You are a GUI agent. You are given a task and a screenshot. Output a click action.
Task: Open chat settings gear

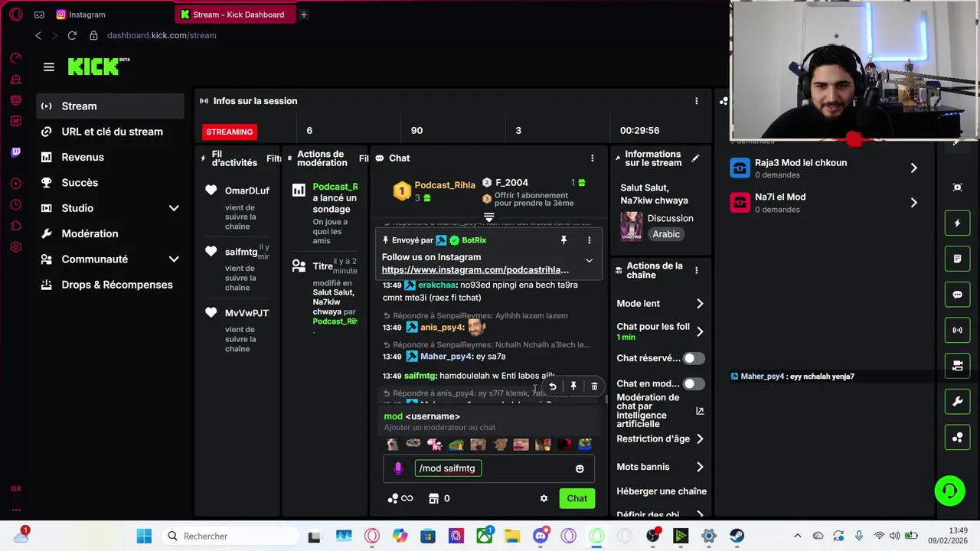(544, 498)
